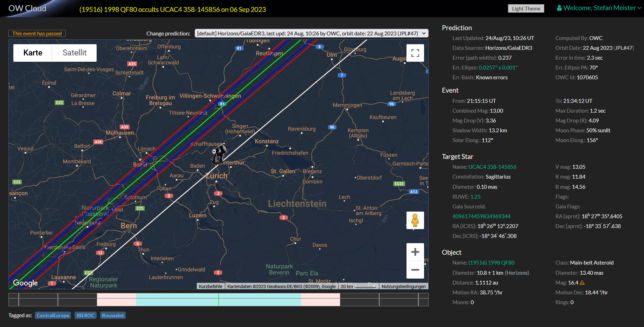Click the Lausanne label on map
Image resolution: width=644 pixels, height=327 pixels.
[64, 277]
